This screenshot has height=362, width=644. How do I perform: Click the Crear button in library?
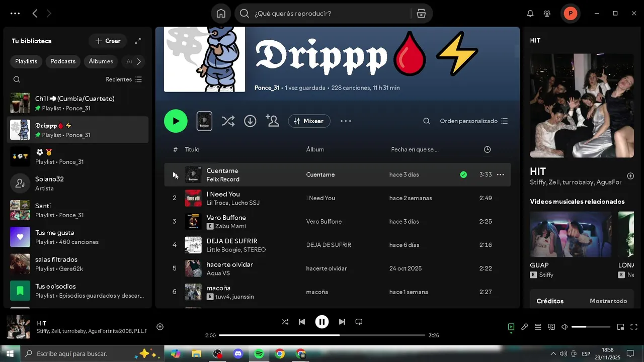(108, 41)
